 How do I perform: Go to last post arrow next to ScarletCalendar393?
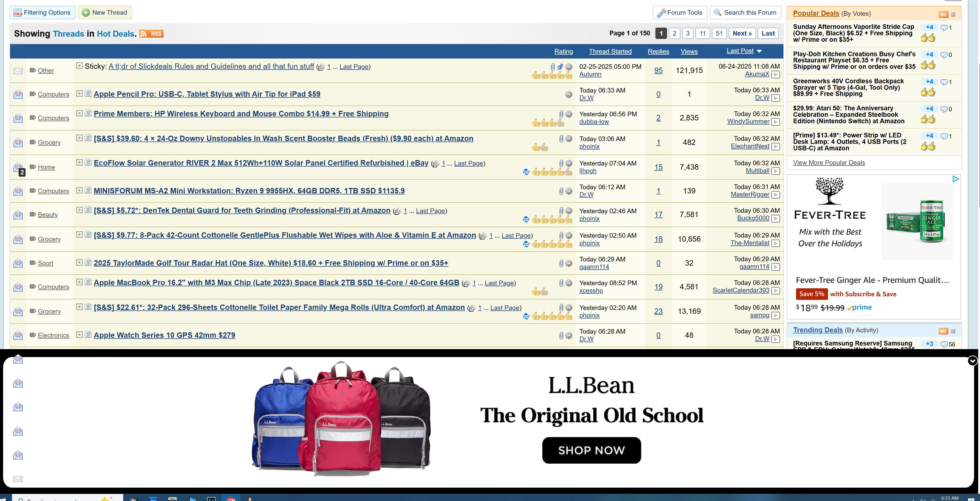point(775,290)
